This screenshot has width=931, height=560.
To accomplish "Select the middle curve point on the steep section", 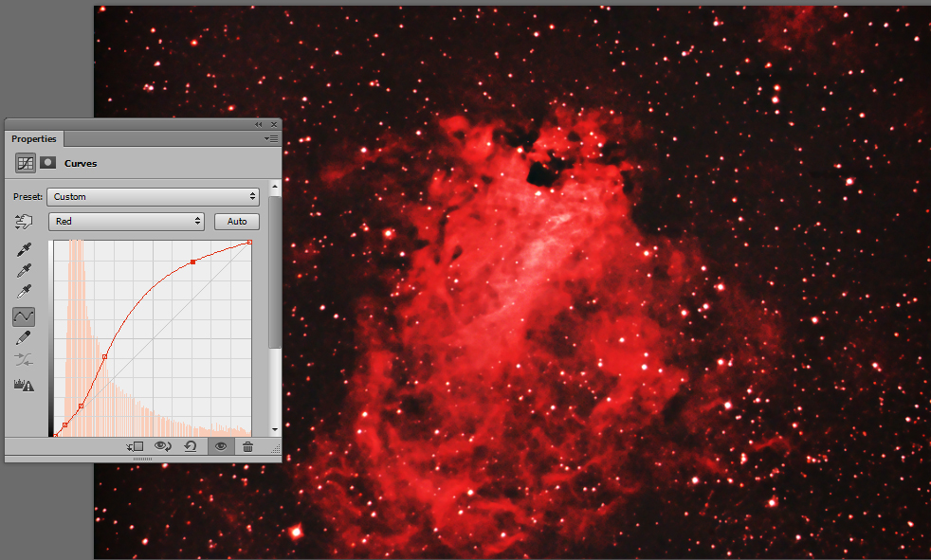I will pos(104,356).
